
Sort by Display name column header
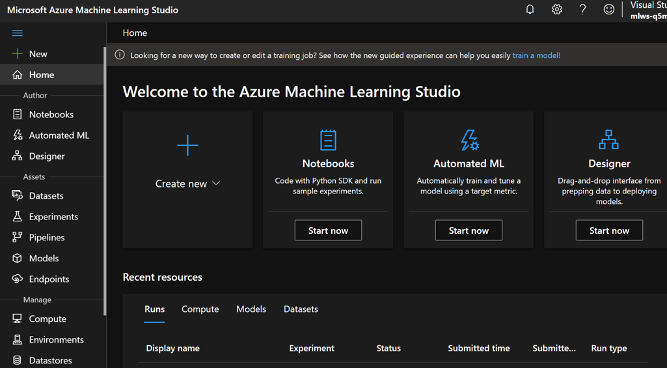click(x=173, y=348)
